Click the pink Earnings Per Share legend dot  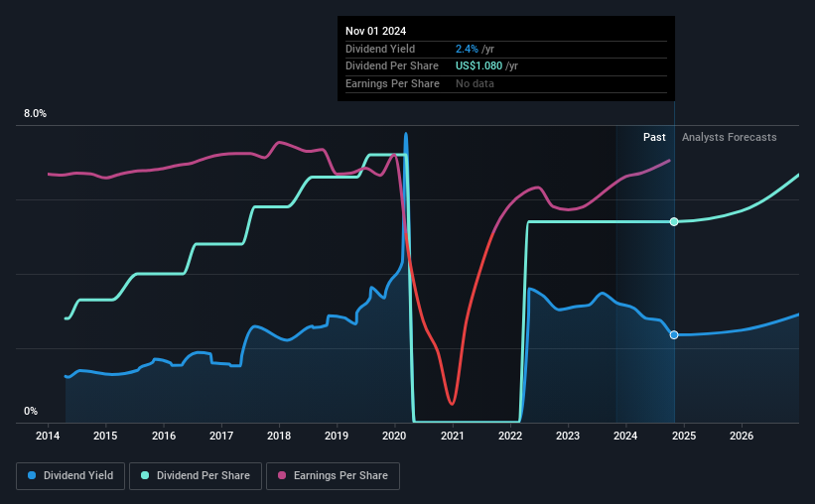(x=282, y=475)
